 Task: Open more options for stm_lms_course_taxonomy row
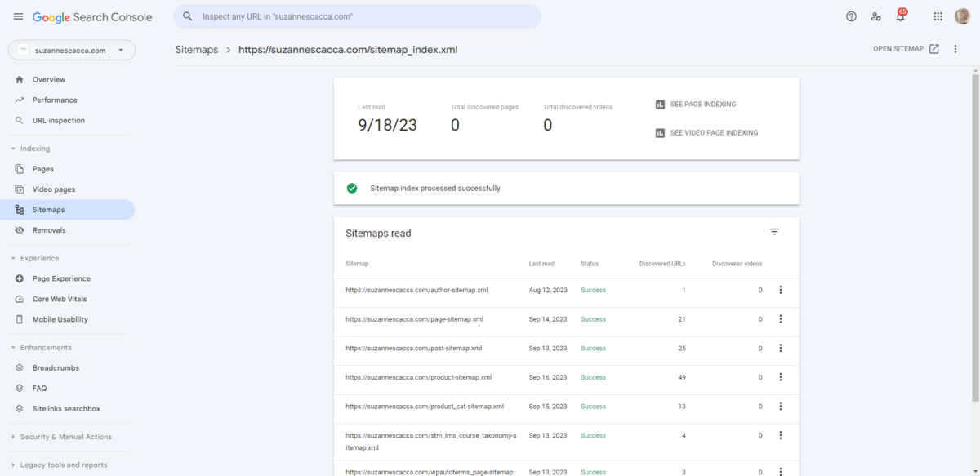[x=780, y=435]
